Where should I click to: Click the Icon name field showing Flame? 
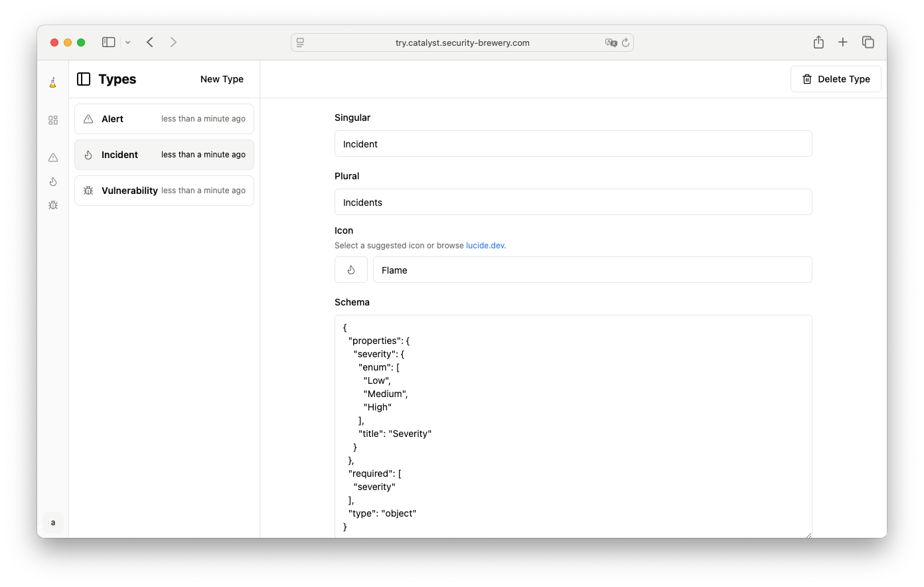point(592,270)
